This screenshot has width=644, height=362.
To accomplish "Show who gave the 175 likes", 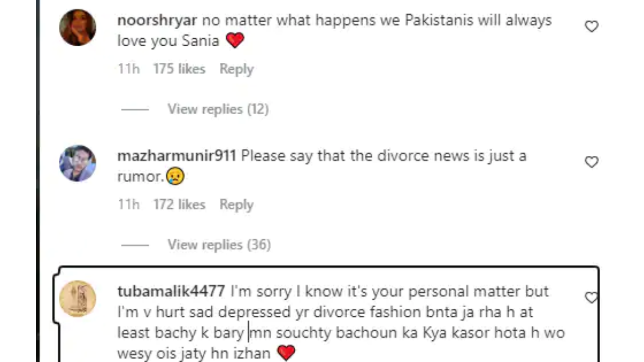I will 179,69.
